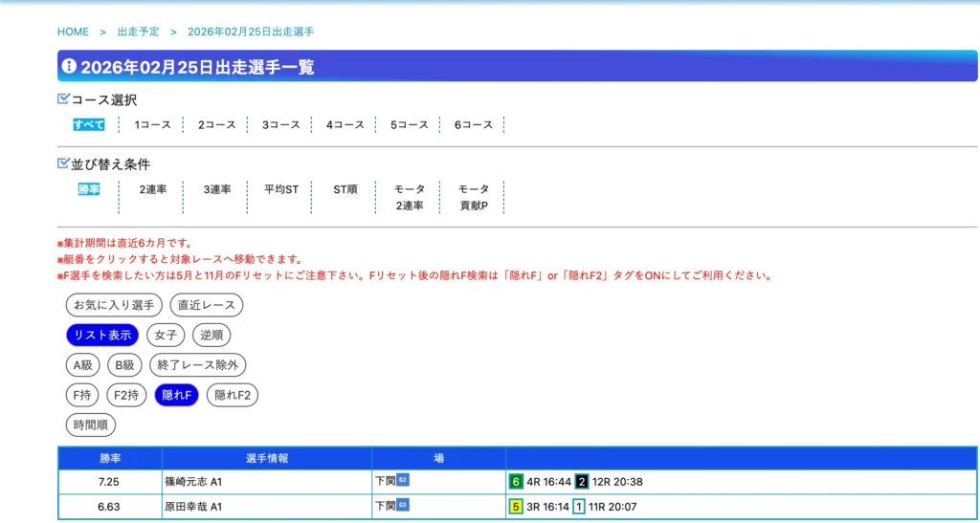Select 2コース filter
Viewport: 980px width, 523px height.
tap(217, 125)
